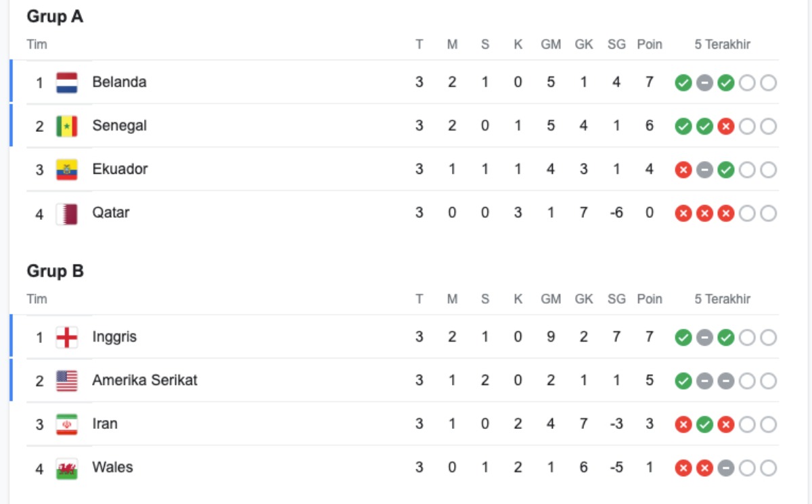Click the United States flag icon
The height and width of the screenshot is (504, 812).
coord(67,381)
